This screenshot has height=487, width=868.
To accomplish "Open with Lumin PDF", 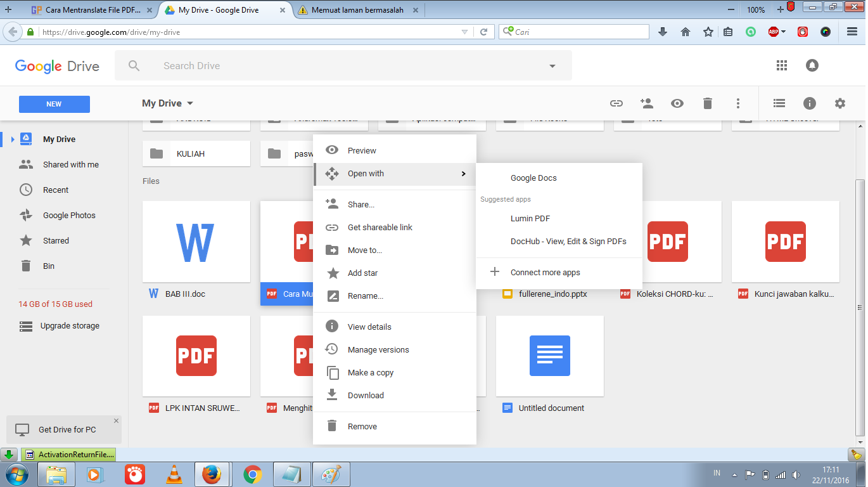I will (559, 219).
